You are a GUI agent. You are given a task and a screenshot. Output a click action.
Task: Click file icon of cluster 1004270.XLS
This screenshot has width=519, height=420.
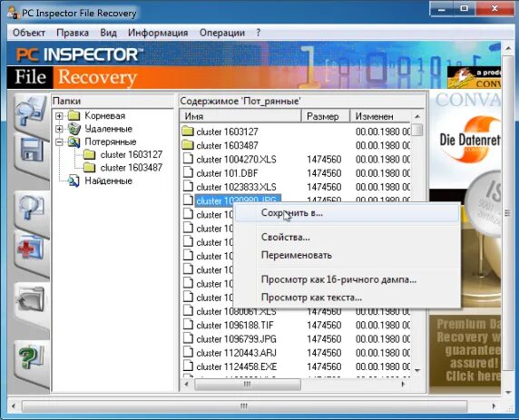[x=188, y=159]
